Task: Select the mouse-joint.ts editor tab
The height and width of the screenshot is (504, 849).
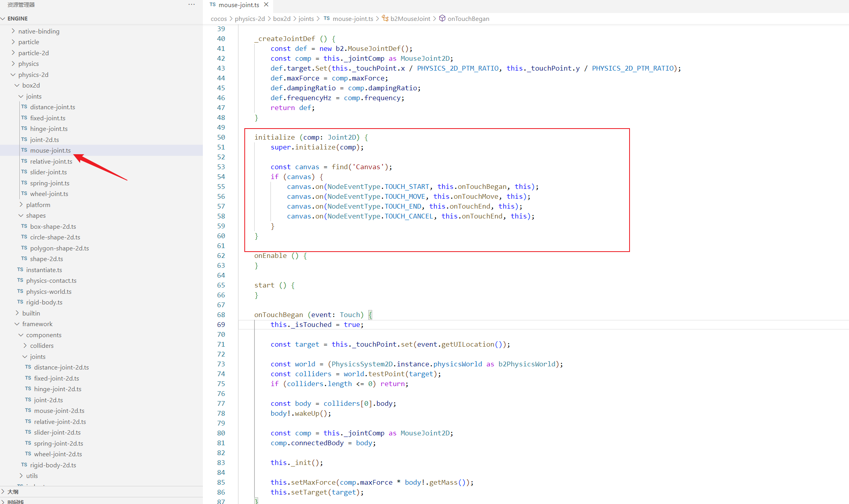Action: coord(238,5)
